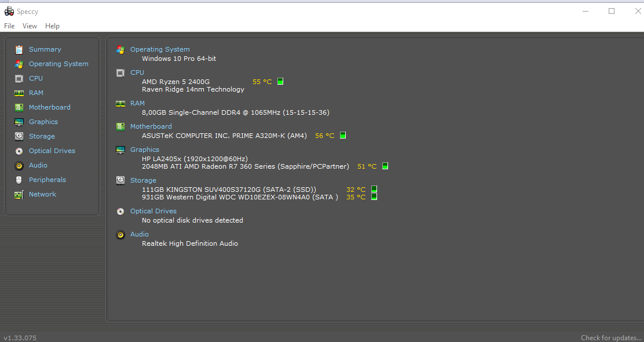Open the Help menu
644x342 pixels.
(x=52, y=26)
